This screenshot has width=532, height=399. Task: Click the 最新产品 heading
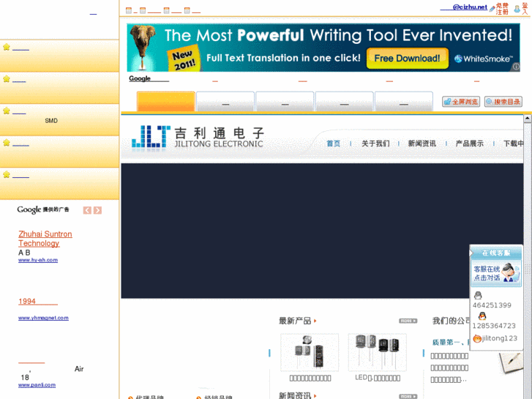[295, 321]
